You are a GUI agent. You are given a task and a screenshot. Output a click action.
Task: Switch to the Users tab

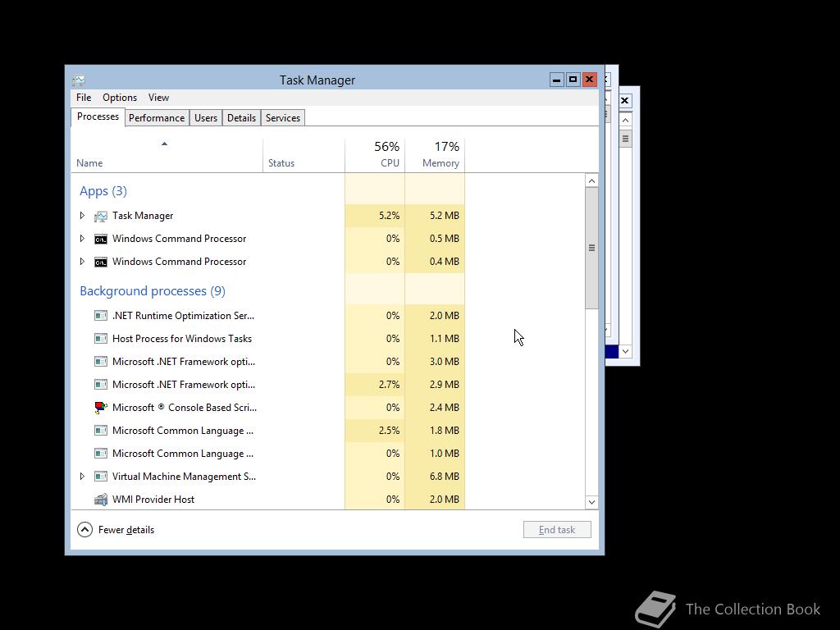[206, 118]
